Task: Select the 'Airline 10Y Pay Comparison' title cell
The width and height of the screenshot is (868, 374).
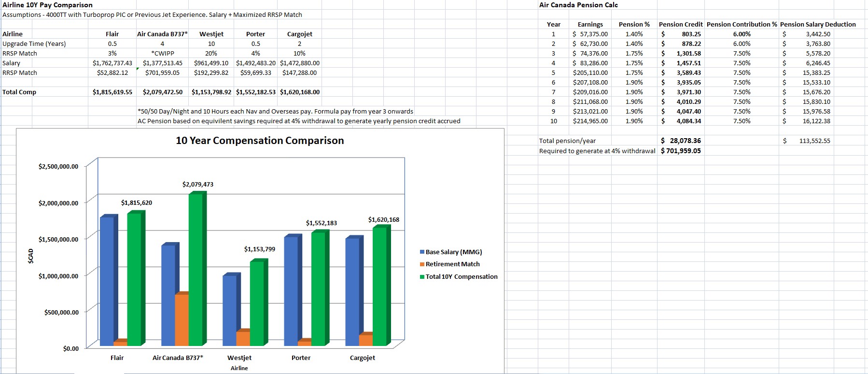Action: [47, 5]
